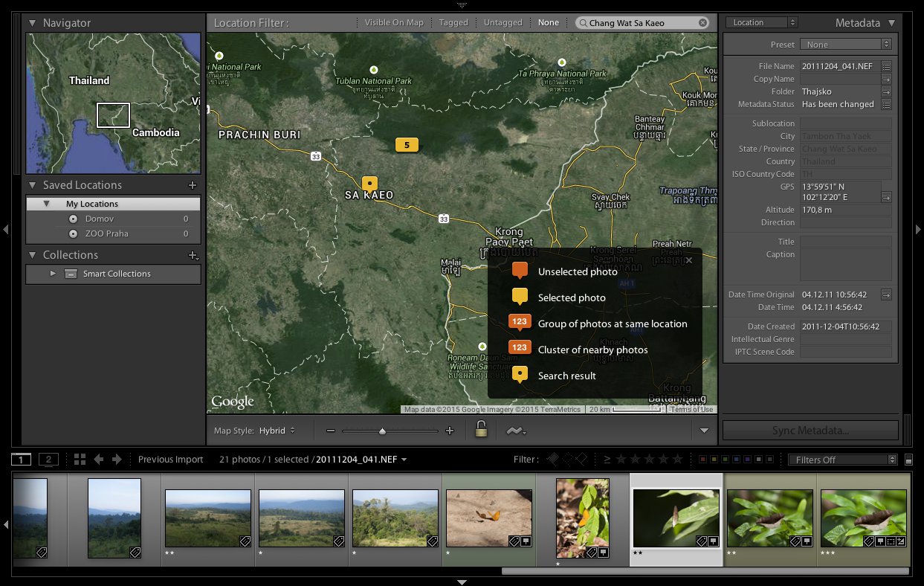The width and height of the screenshot is (924, 586).
Task: Close the map key legend popup
Action: (688, 260)
